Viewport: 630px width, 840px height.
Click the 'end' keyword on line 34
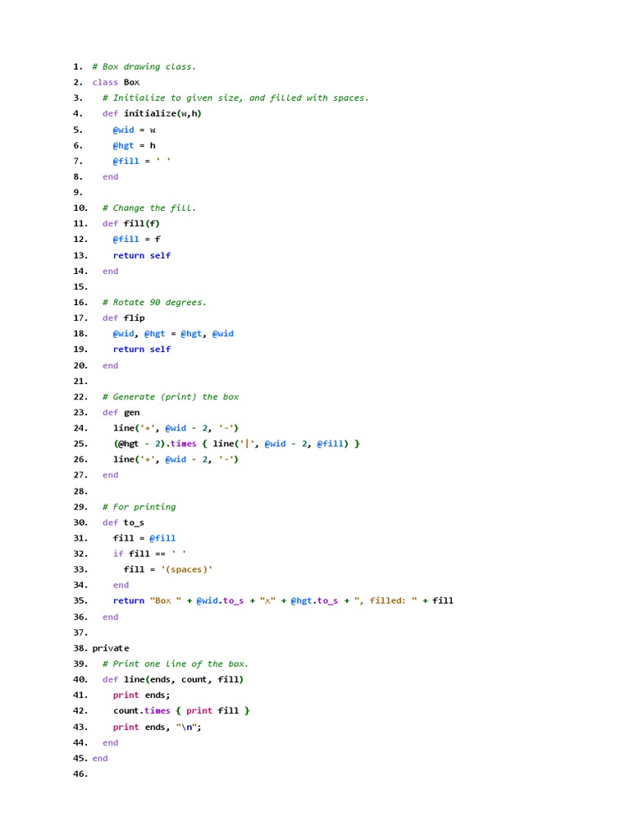point(121,585)
